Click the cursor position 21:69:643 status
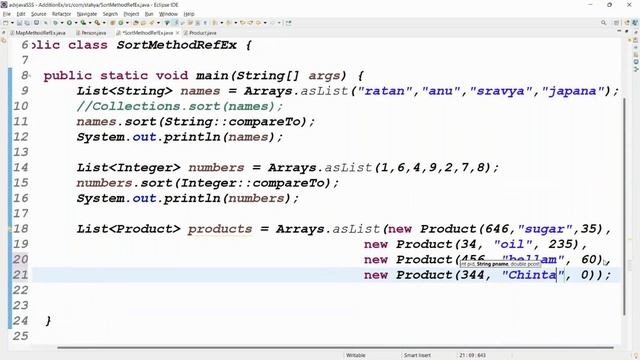The width and height of the screenshot is (640, 360). tap(472, 355)
